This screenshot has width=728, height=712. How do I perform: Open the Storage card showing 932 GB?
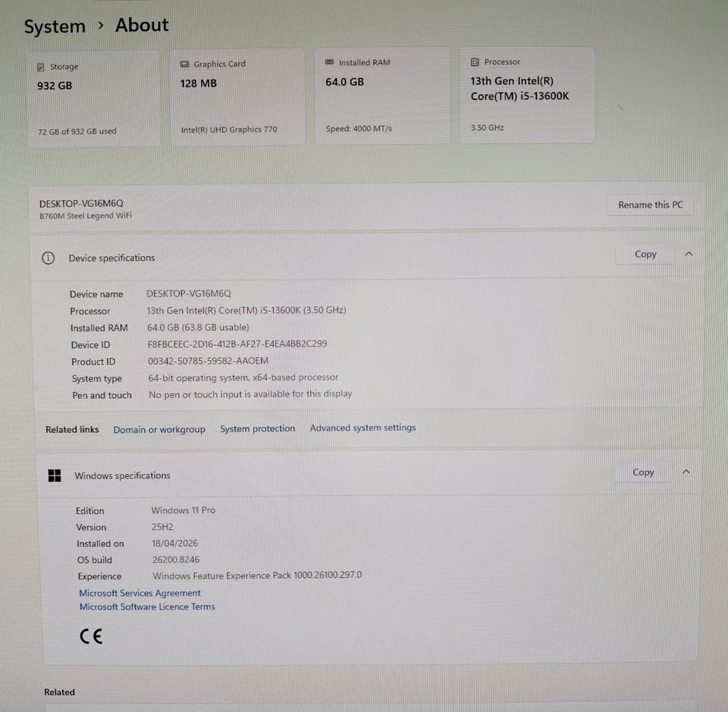coord(94,99)
